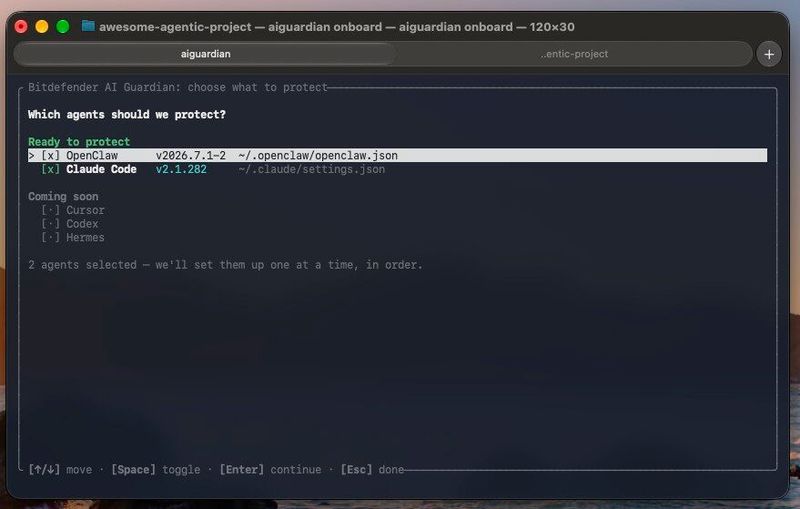
Task: Click the > cursor marker on OpenClaw row
Action: 32,156
